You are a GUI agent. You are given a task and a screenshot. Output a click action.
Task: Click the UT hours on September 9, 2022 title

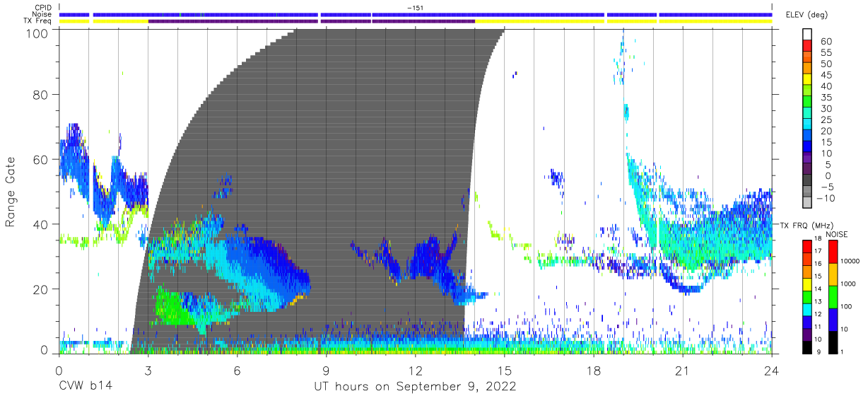pyautogui.click(x=415, y=387)
